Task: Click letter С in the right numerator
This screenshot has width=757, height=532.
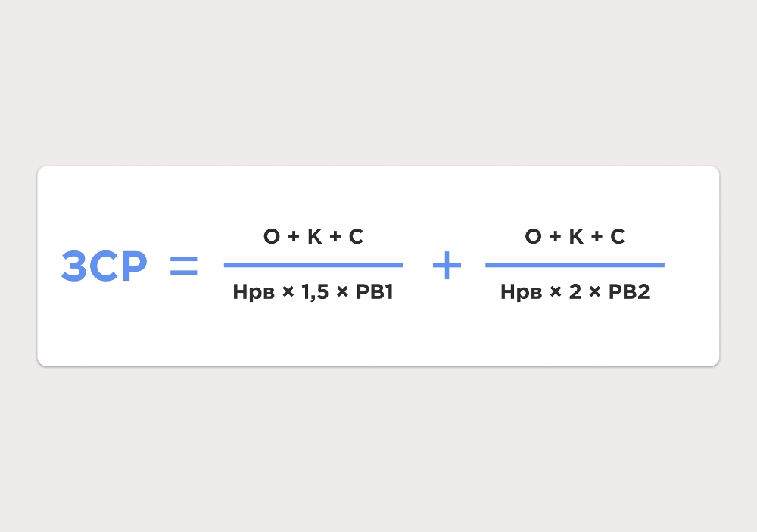Action: tap(618, 237)
